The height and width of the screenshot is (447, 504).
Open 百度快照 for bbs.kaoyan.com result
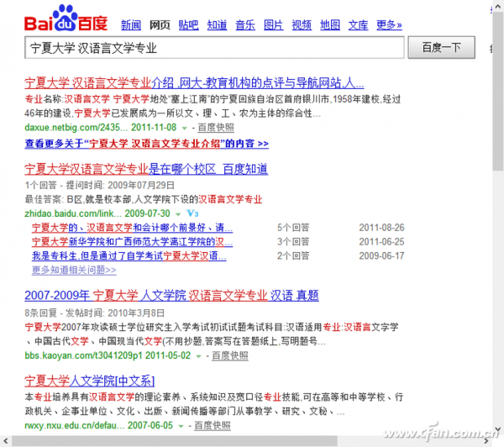tap(230, 355)
